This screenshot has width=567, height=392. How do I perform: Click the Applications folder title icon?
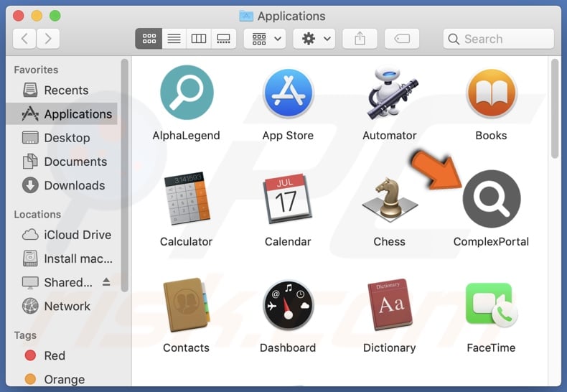coord(246,16)
